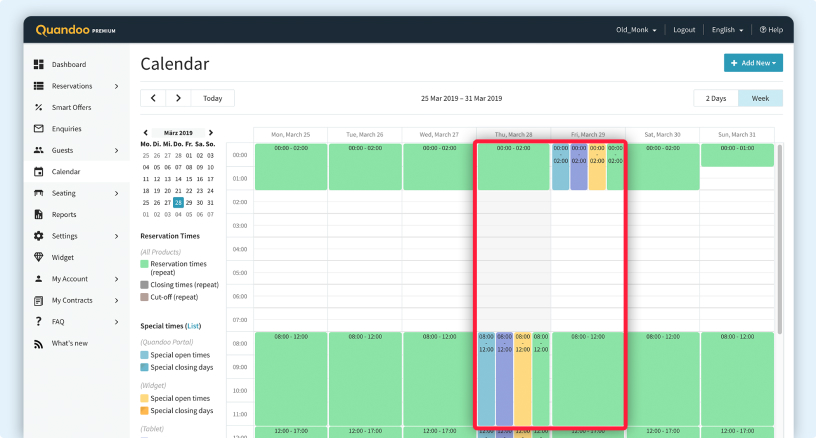
Task: Open Monday March 25 00:00-02:00 block
Action: pyautogui.click(x=291, y=166)
